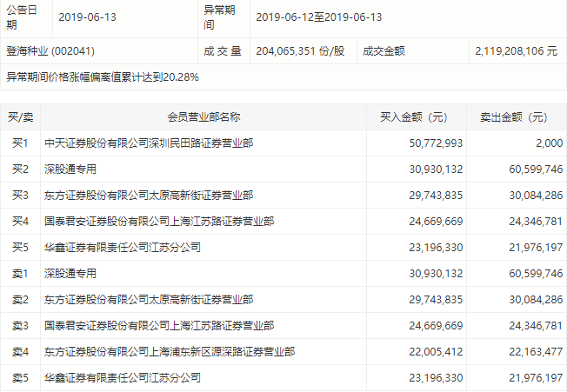567x392 pixels.
Task: Select 中天证券股份有限公司深圳民田路证券营业部 row name
Action: 149,143
